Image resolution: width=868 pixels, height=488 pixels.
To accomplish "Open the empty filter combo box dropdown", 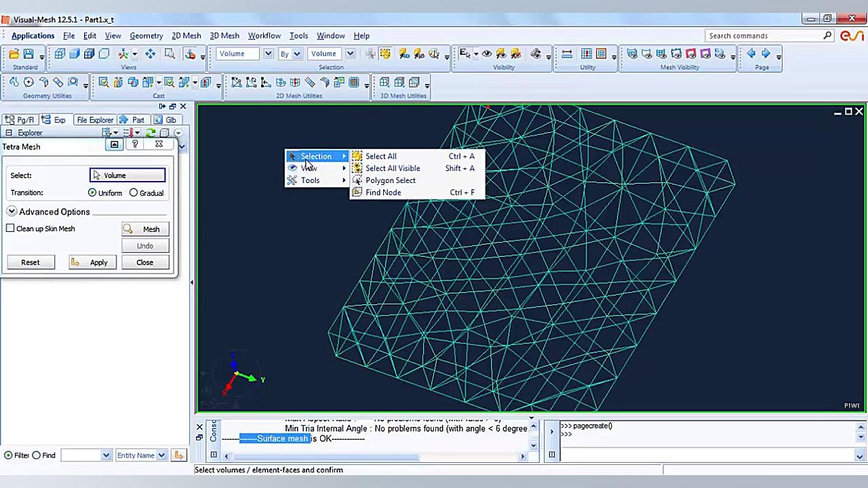I will tap(106, 455).
